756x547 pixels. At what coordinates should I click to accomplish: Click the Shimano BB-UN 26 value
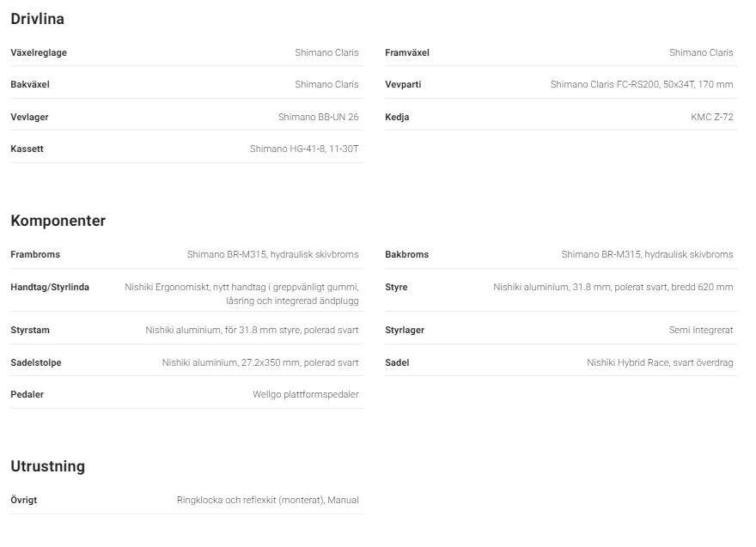tap(318, 117)
